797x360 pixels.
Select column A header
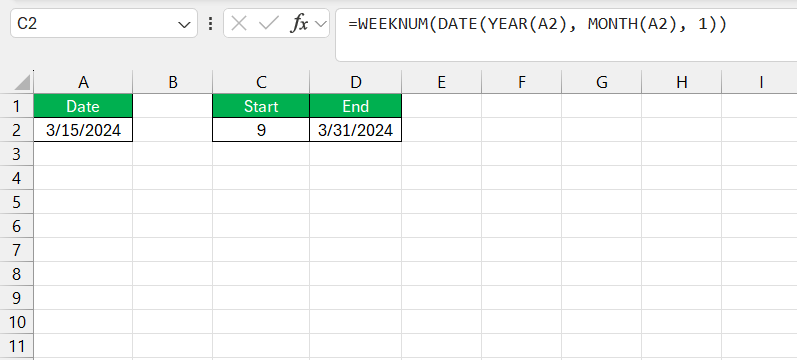coord(83,82)
